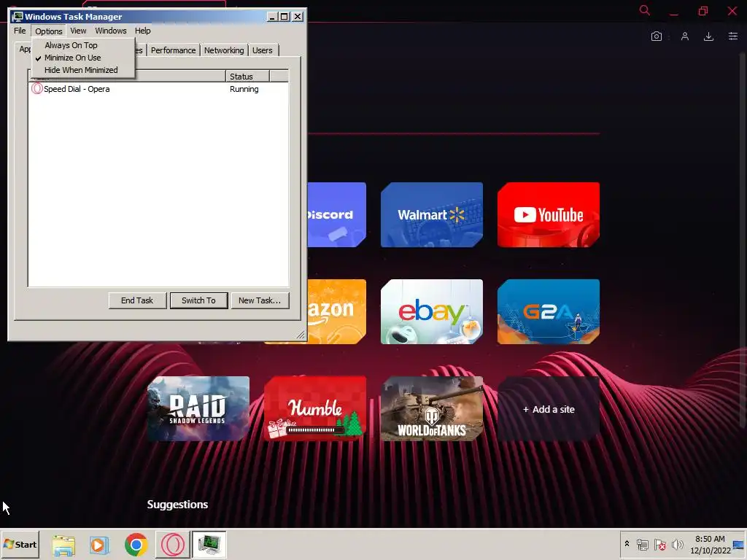Image resolution: width=747 pixels, height=560 pixels.
Task: Open the Opera account profile icon
Action: click(684, 36)
